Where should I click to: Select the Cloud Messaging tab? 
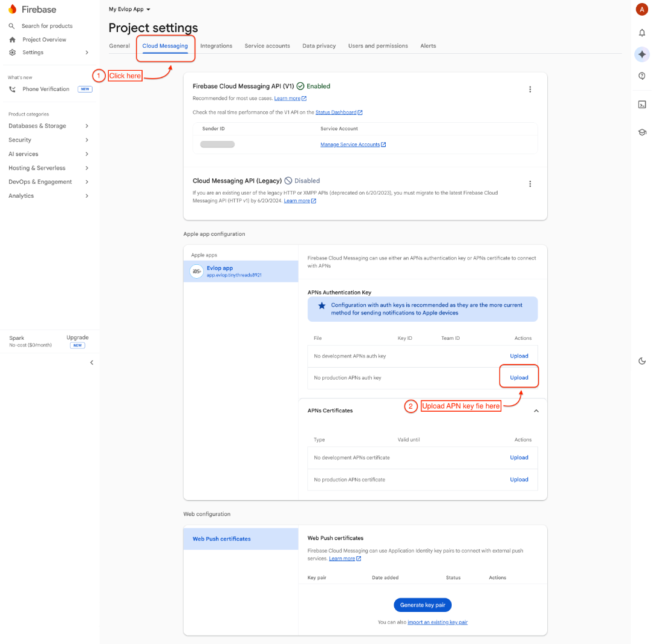point(165,46)
